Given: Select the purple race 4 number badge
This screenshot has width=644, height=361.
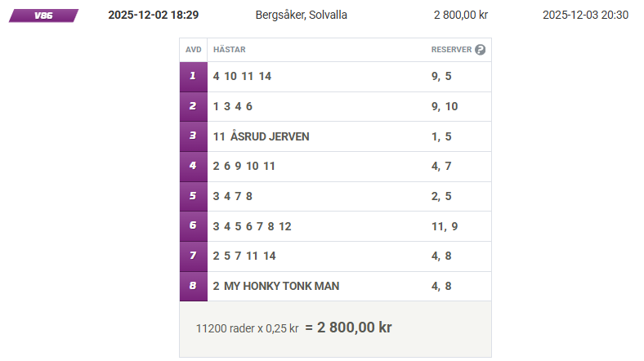Looking at the screenshot, I should pos(193,167).
